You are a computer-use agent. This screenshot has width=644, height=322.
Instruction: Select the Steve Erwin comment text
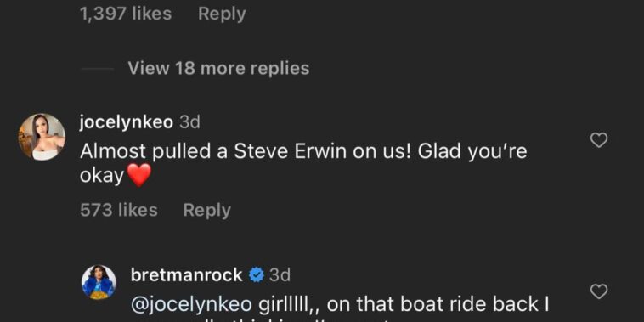click(303, 163)
